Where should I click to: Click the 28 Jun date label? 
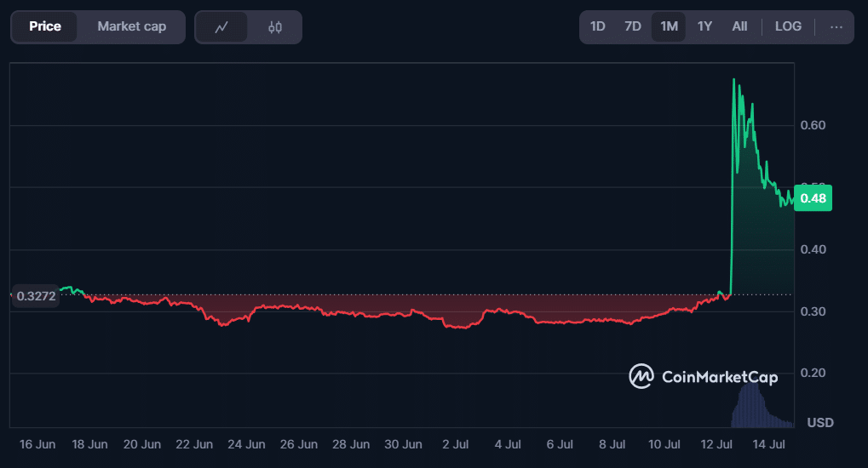(x=351, y=444)
